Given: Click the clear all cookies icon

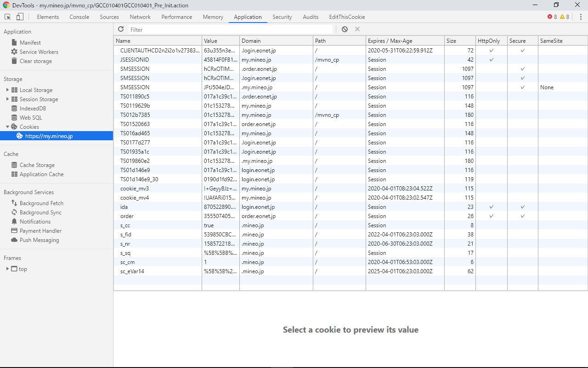Looking at the screenshot, I should click(x=345, y=29).
